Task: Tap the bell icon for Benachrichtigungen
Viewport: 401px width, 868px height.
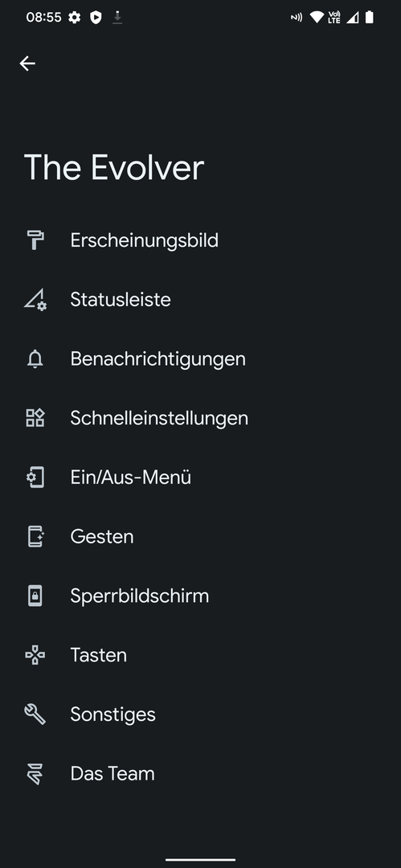Action: click(x=35, y=359)
